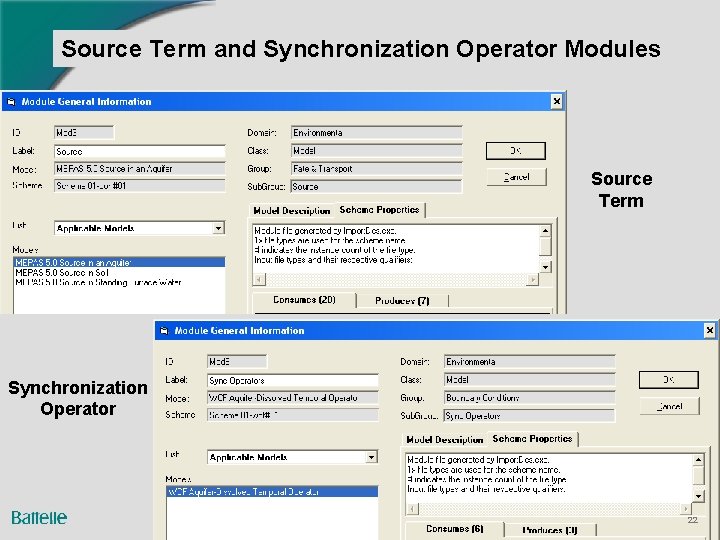Image resolution: width=720 pixels, height=540 pixels.
Task: Click the Class field in the Source Term dialog
Action: pos(377,151)
